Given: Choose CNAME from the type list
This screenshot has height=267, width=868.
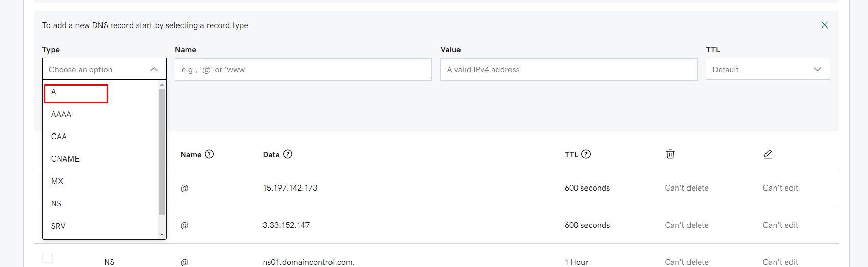Looking at the screenshot, I should point(65,159).
